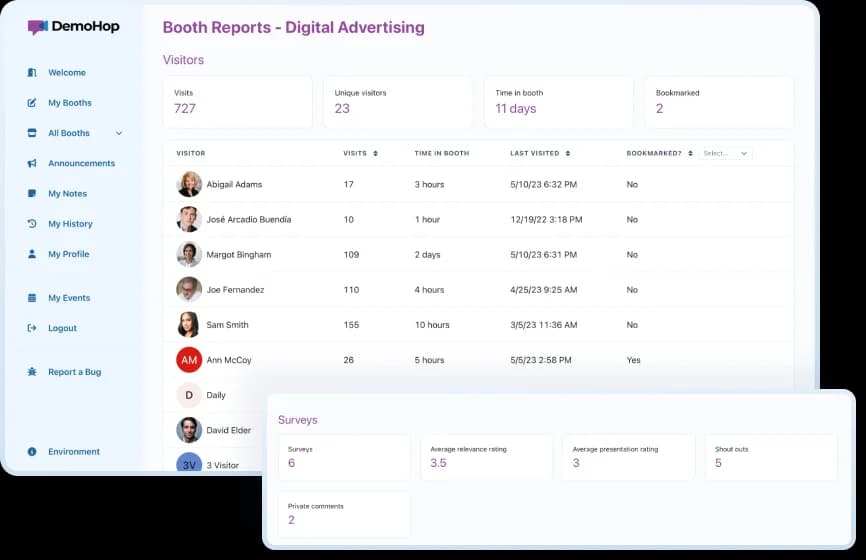
Task: Open My Profile link
Action: pos(68,254)
